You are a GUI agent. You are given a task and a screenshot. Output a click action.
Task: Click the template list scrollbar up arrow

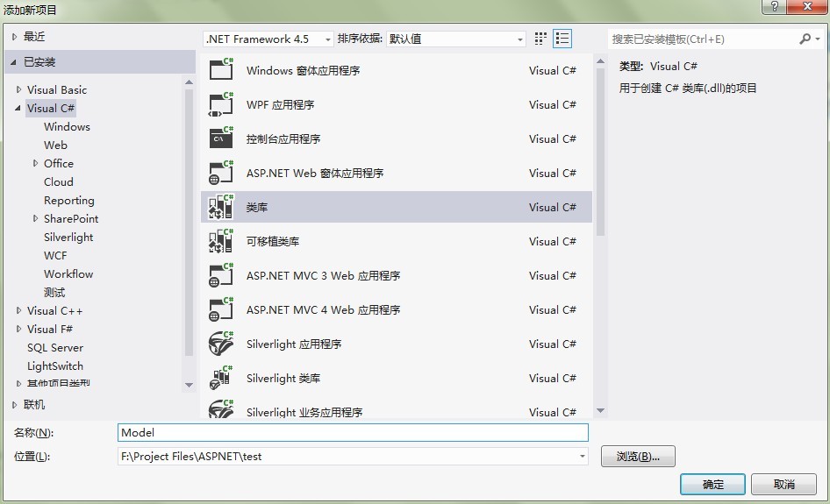pyautogui.click(x=600, y=61)
